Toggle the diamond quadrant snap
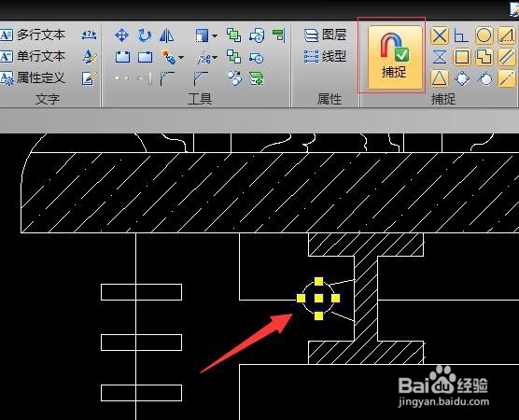The width and height of the screenshot is (519, 420). [462, 78]
